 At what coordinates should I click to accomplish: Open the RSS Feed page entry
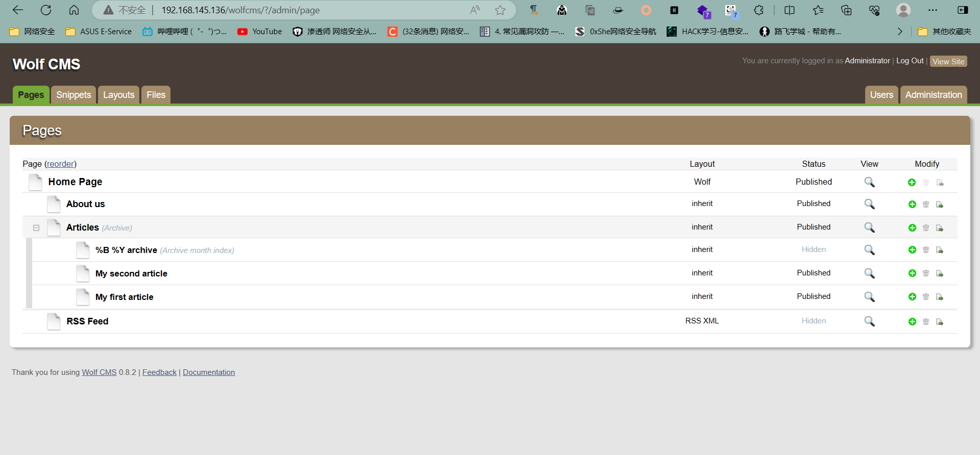pos(87,321)
